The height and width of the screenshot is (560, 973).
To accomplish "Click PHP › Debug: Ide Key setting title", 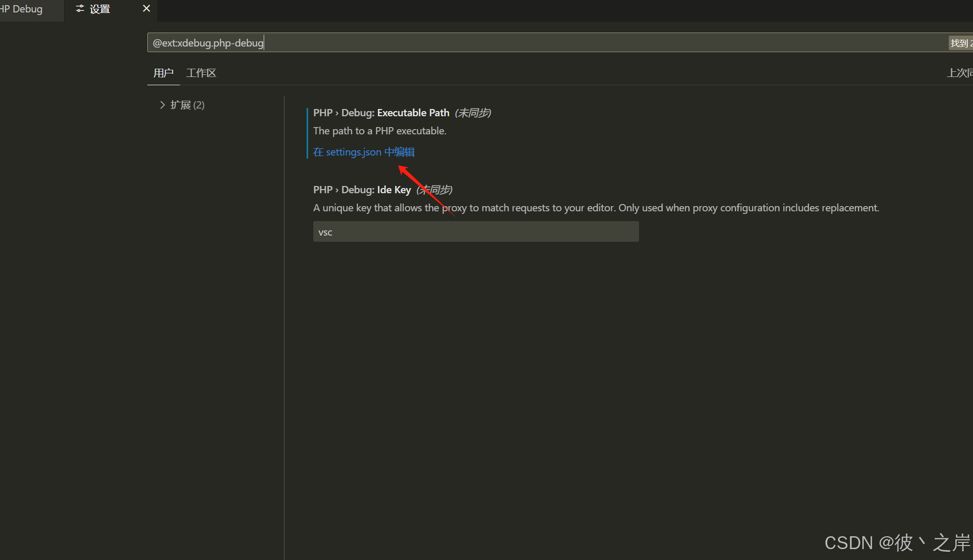I will point(362,190).
